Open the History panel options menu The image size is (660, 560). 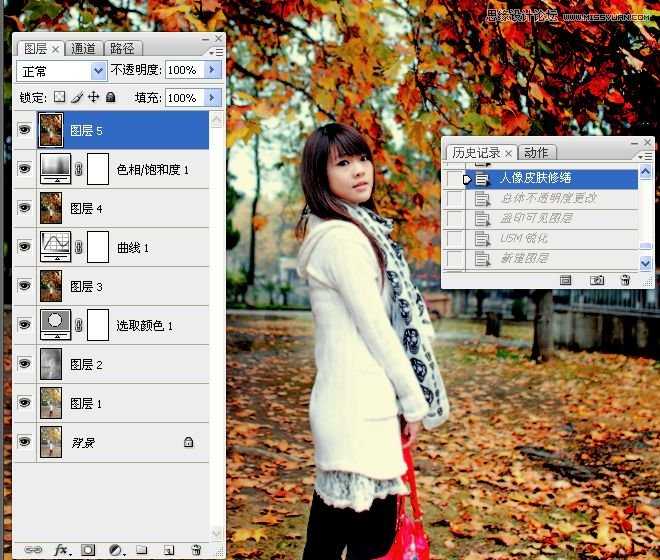click(x=645, y=156)
